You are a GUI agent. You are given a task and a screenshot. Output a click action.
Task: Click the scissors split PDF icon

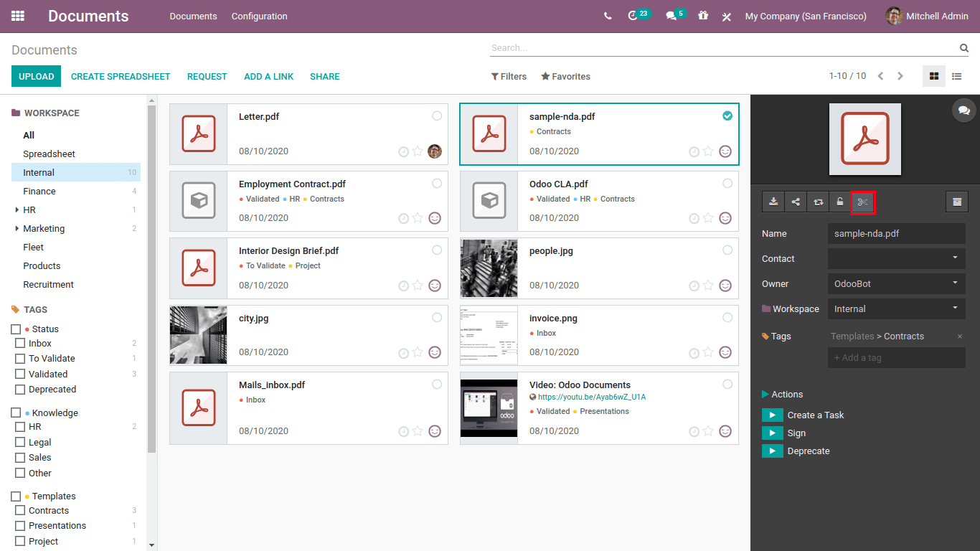[862, 202]
